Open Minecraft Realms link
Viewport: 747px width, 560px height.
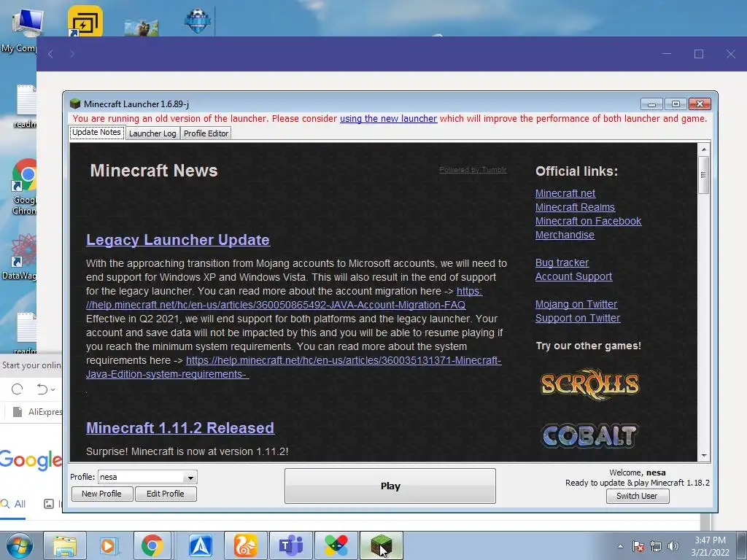tap(575, 207)
